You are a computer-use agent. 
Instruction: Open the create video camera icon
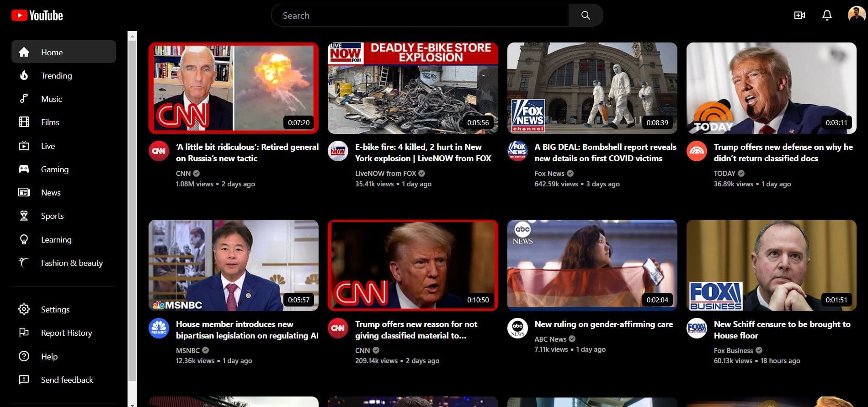pos(799,16)
